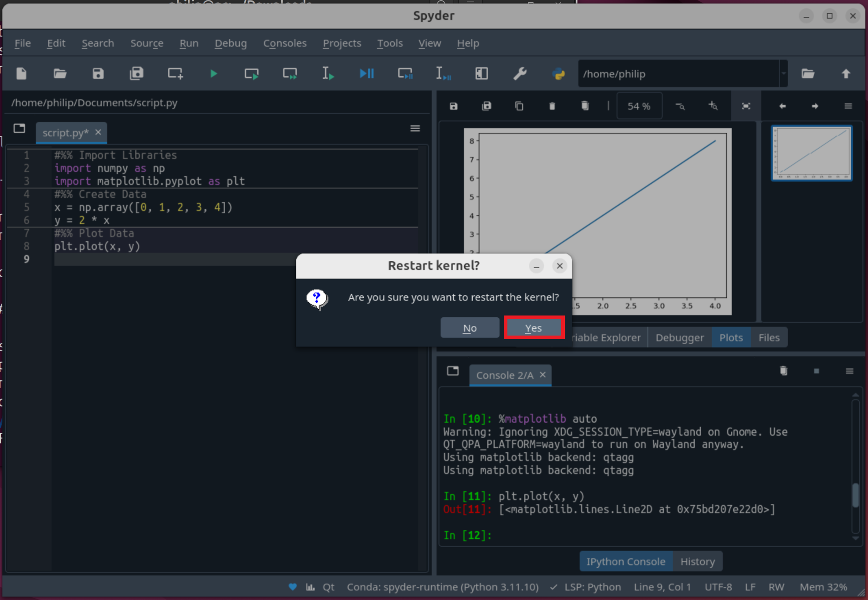
Task: Click the Line 9, Col 1 status entry
Action: pos(662,587)
